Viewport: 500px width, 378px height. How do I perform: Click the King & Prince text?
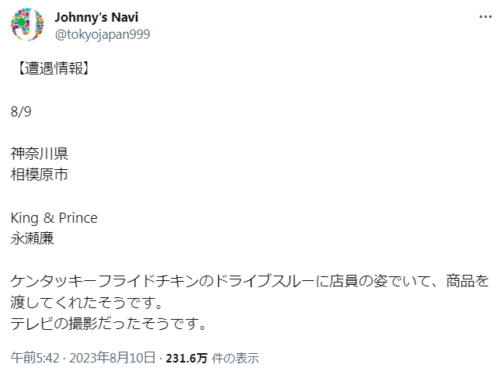pyautogui.click(x=54, y=218)
